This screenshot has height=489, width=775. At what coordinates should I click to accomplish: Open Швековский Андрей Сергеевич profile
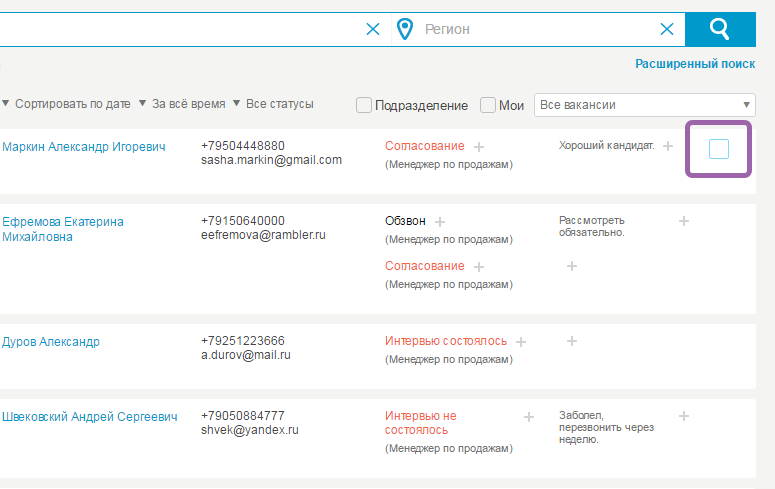(x=89, y=417)
